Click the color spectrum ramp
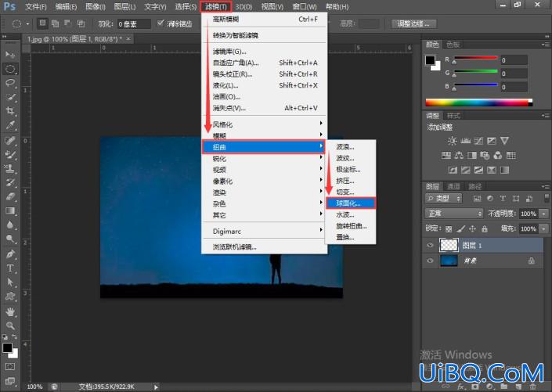 [478, 102]
